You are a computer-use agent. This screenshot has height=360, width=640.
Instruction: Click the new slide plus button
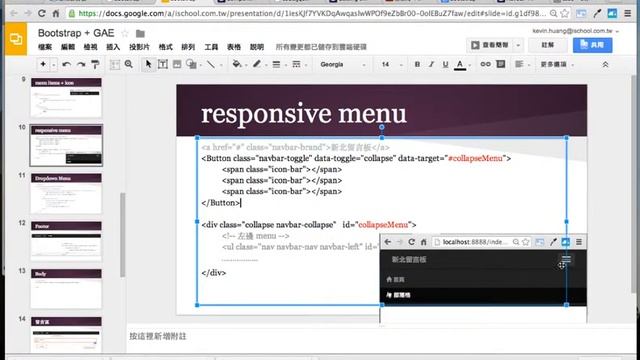[x=43, y=64]
